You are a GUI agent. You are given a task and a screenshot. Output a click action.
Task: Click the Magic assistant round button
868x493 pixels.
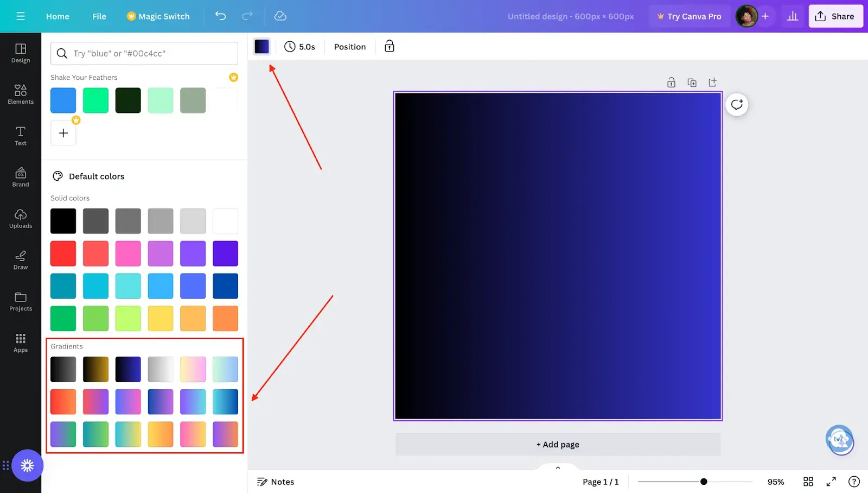click(x=27, y=465)
